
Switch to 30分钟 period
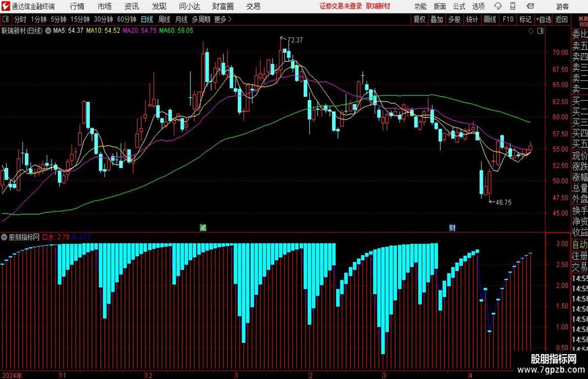(x=103, y=19)
